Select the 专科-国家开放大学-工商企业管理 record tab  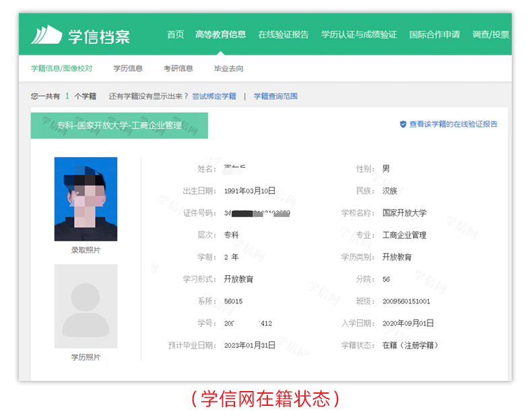point(119,125)
